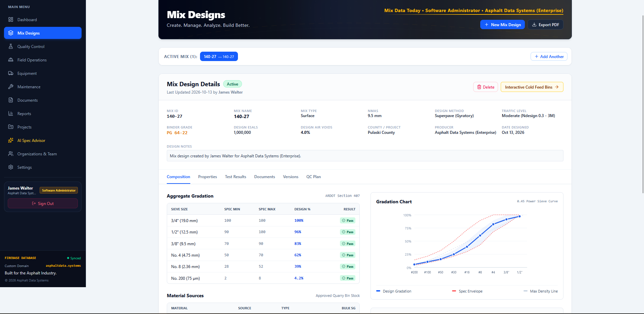The width and height of the screenshot is (644, 314).
Task: Click the Active status badge
Action: point(233,84)
